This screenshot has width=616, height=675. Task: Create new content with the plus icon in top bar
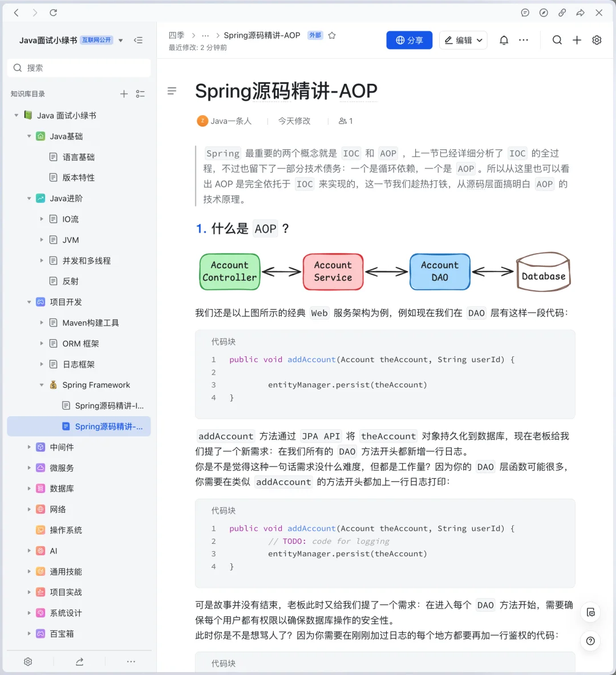click(577, 40)
